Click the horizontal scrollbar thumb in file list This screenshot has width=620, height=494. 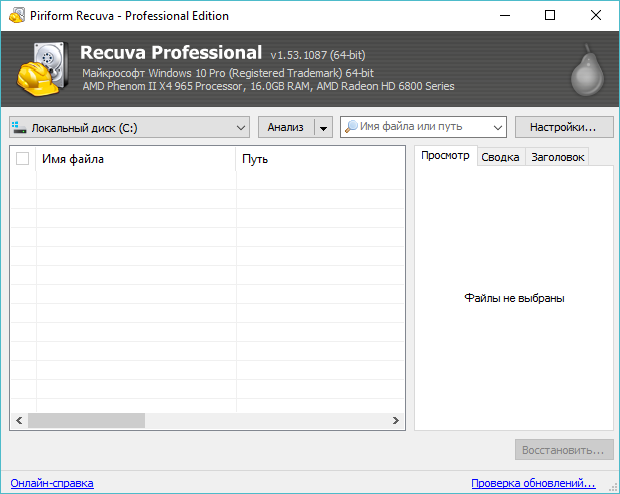[86, 421]
